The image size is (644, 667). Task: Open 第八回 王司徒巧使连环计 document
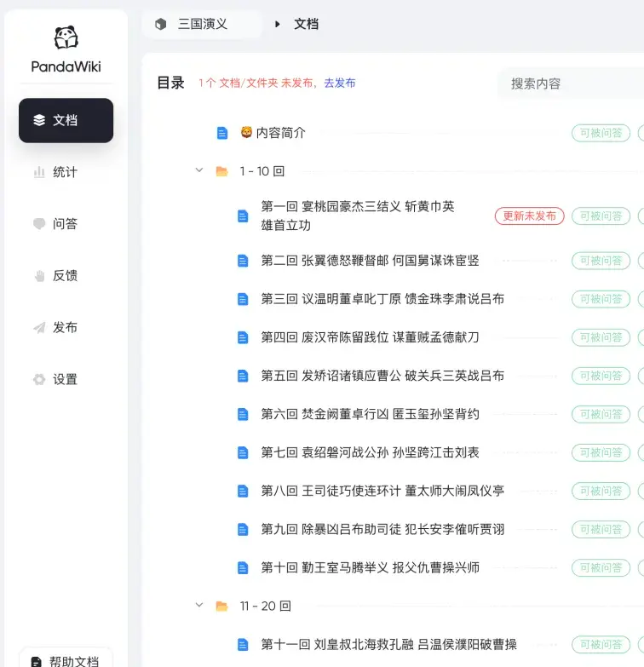(x=382, y=491)
